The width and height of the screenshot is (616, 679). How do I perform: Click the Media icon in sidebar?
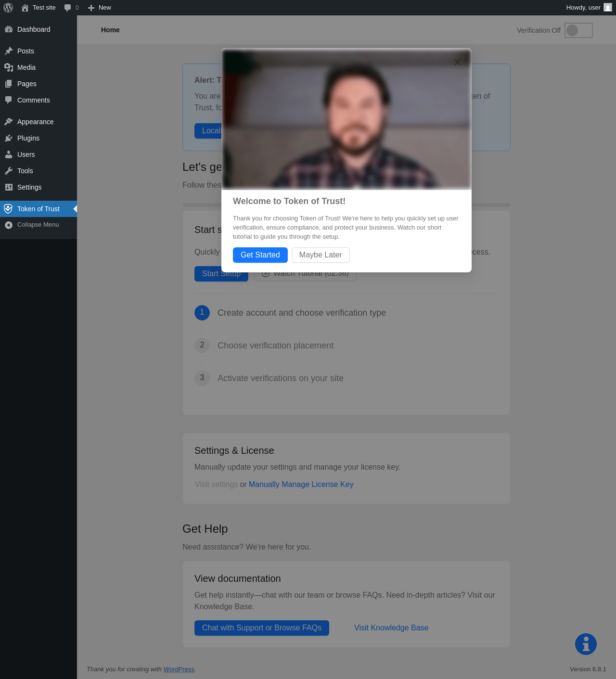pos(9,67)
